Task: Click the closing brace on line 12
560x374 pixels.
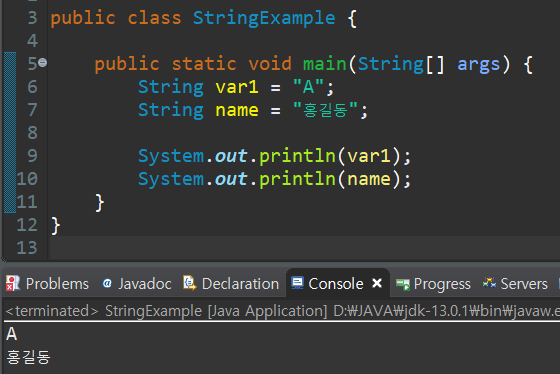Action: 55,225
